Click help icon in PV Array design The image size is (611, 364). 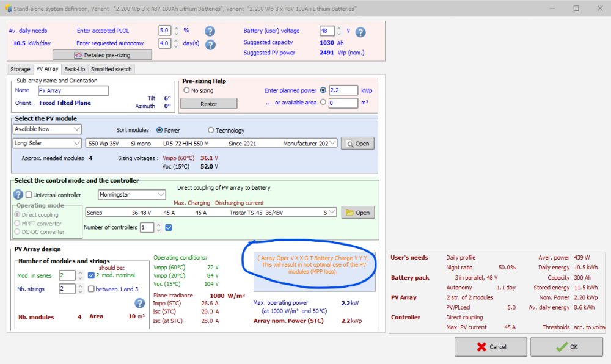coord(139,303)
